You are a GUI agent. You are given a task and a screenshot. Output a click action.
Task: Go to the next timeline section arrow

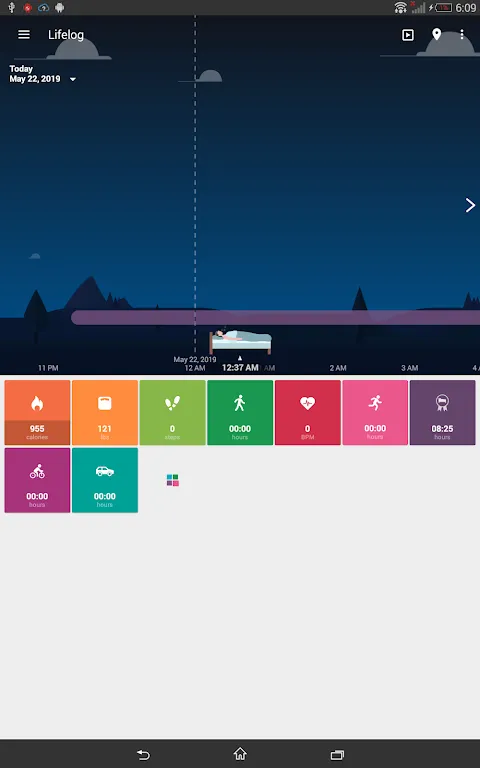pyautogui.click(x=470, y=205)
